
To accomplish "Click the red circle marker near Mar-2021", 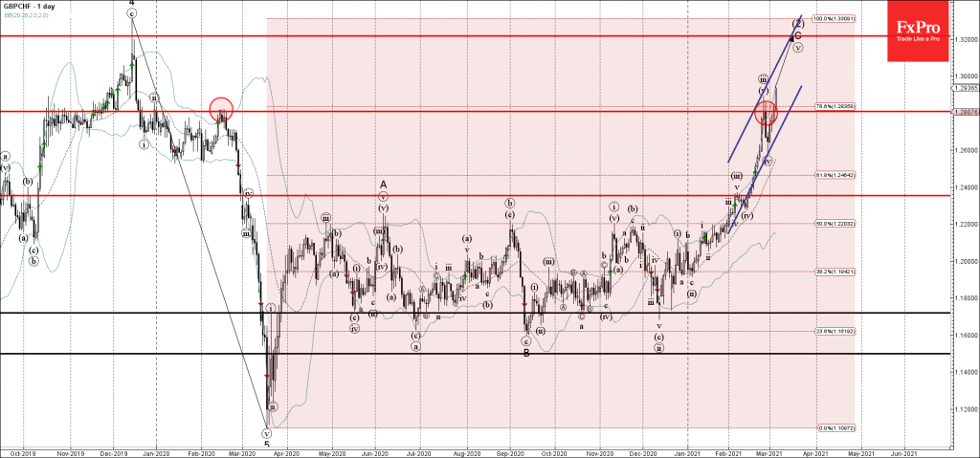I will [766, 113].
